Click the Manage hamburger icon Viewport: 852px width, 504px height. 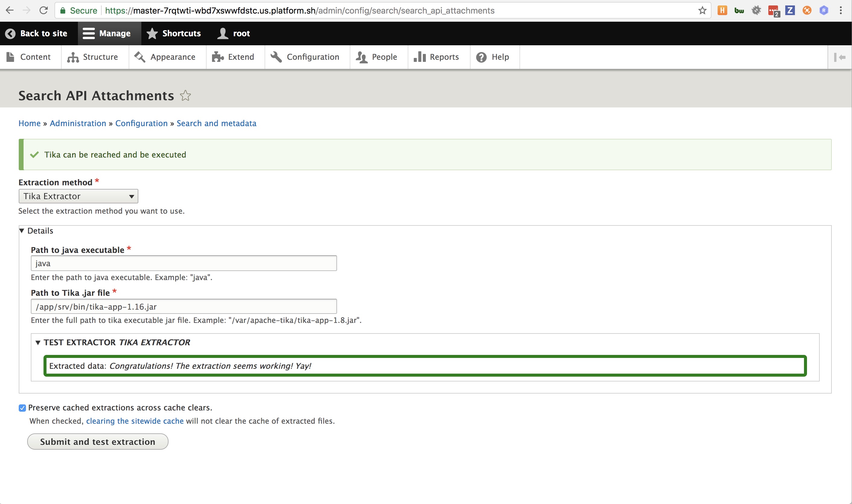(x=88, y=33)
